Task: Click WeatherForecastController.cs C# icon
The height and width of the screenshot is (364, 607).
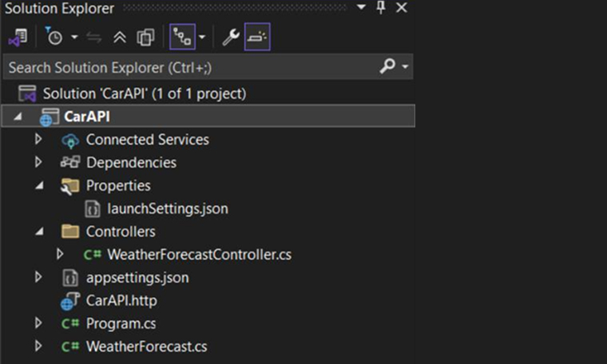Action: (x=92, y=254)
